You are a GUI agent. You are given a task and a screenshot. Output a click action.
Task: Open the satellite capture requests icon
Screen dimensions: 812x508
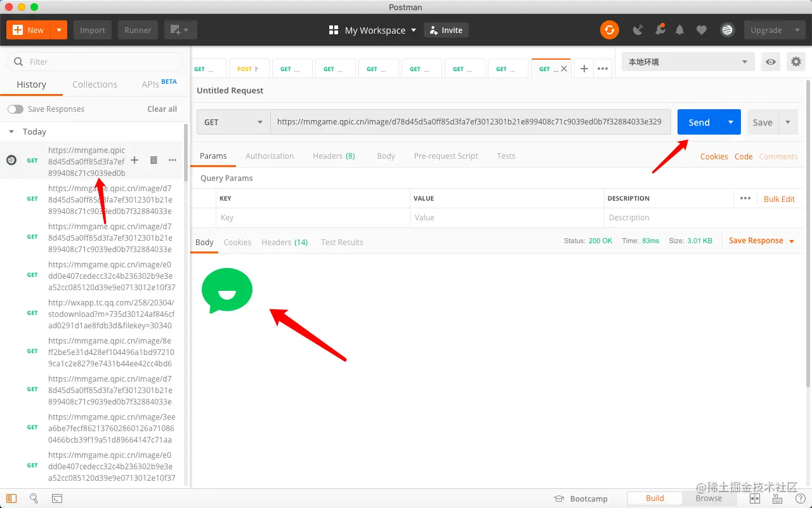point(638,30)
